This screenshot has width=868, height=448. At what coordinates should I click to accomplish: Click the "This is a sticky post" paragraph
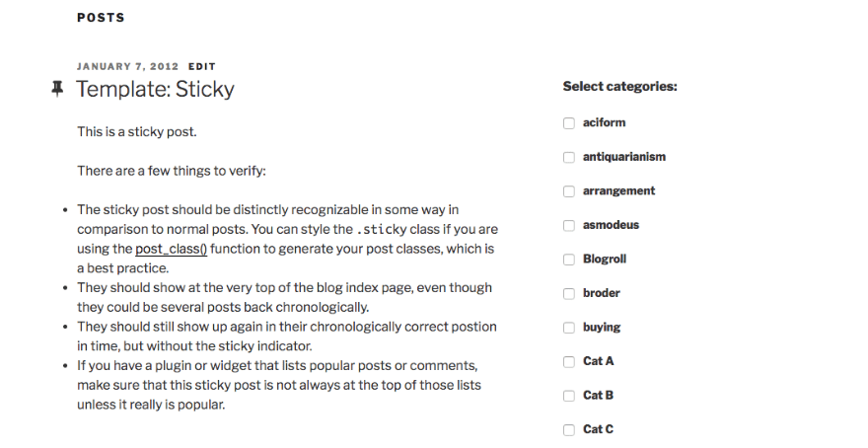[143, 131]
